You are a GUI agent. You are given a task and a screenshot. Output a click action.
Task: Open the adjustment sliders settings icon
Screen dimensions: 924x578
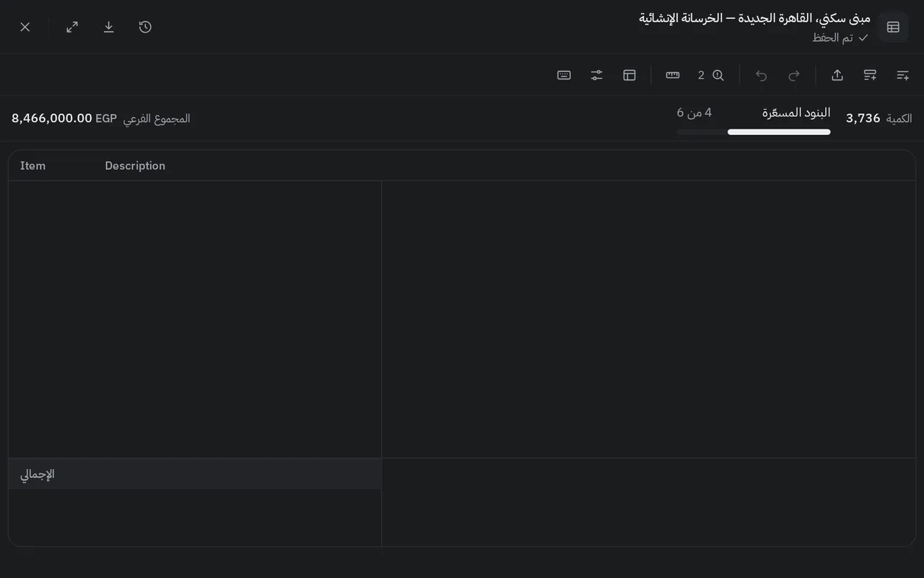point(597,75)
